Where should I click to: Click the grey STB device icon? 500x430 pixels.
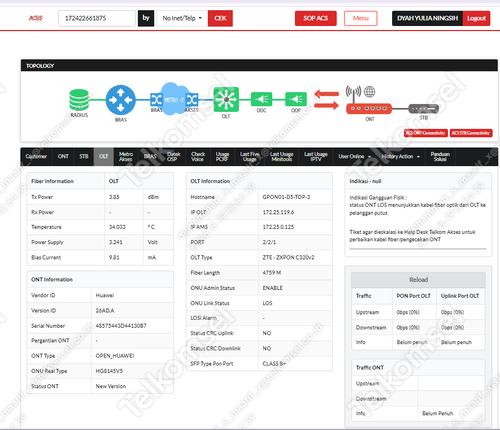click(424, 109)
